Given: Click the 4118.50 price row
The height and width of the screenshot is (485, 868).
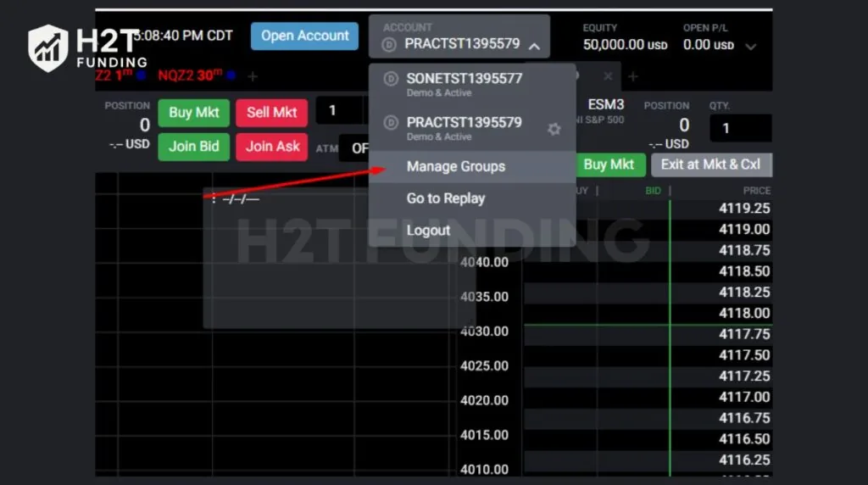Looking at the screenshot, I should [648, 272].
